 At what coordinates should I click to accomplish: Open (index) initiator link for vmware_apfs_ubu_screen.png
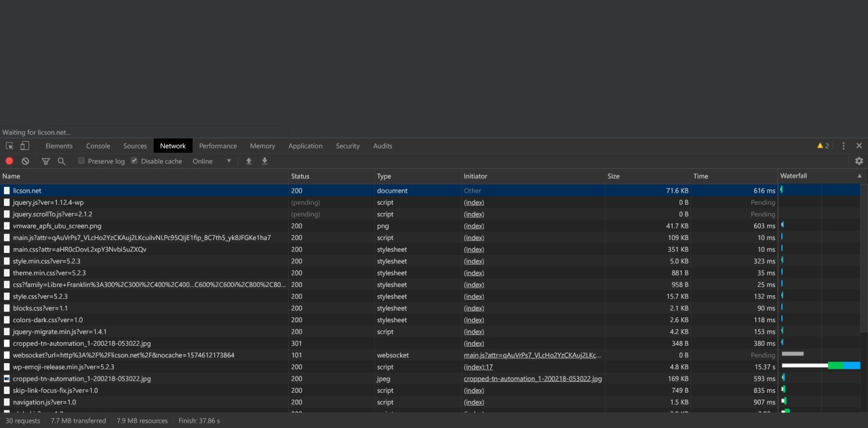tap(473, 226)
